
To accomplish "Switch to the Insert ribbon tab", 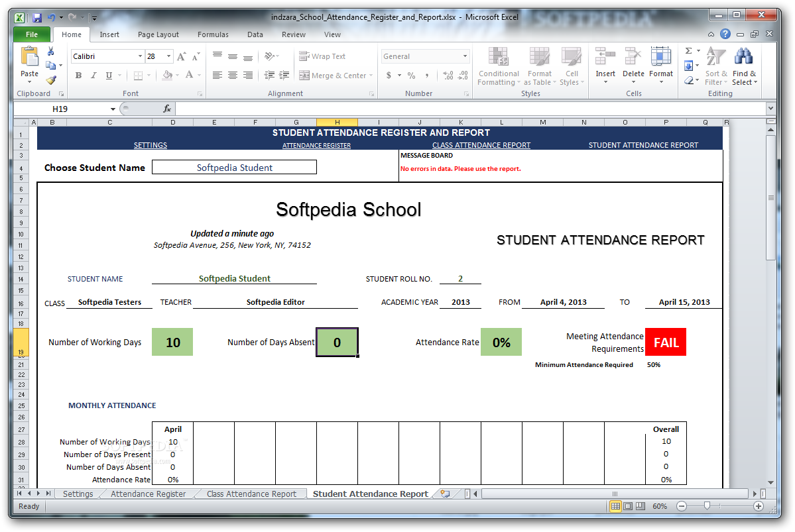I will (109, 34).
